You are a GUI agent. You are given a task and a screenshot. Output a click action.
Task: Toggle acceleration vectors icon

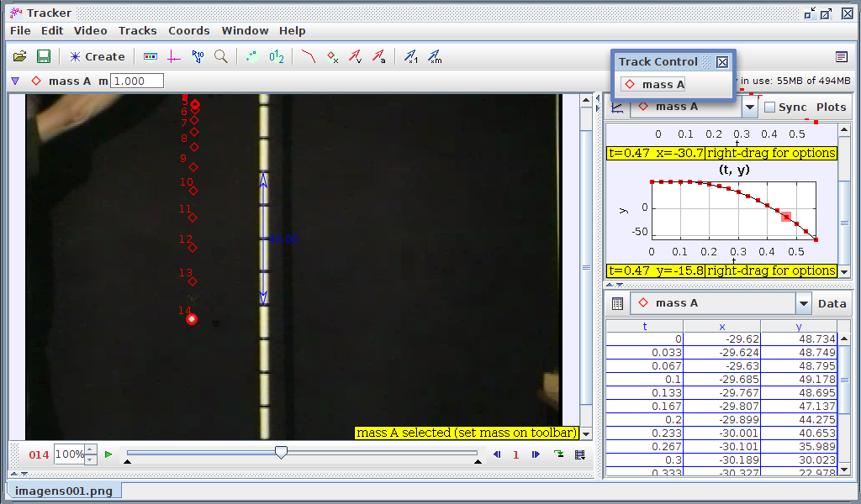(x=379, y=56)
